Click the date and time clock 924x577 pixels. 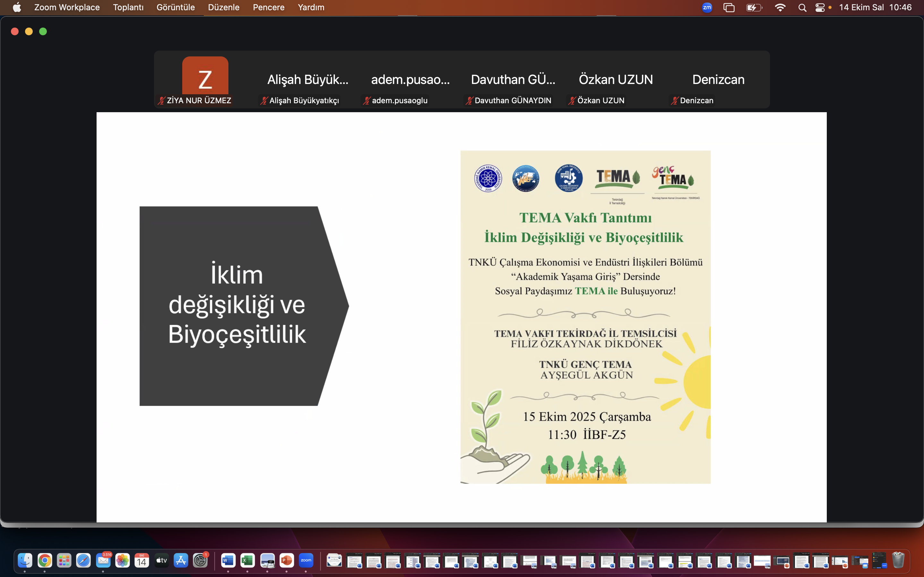pos(875,7)
